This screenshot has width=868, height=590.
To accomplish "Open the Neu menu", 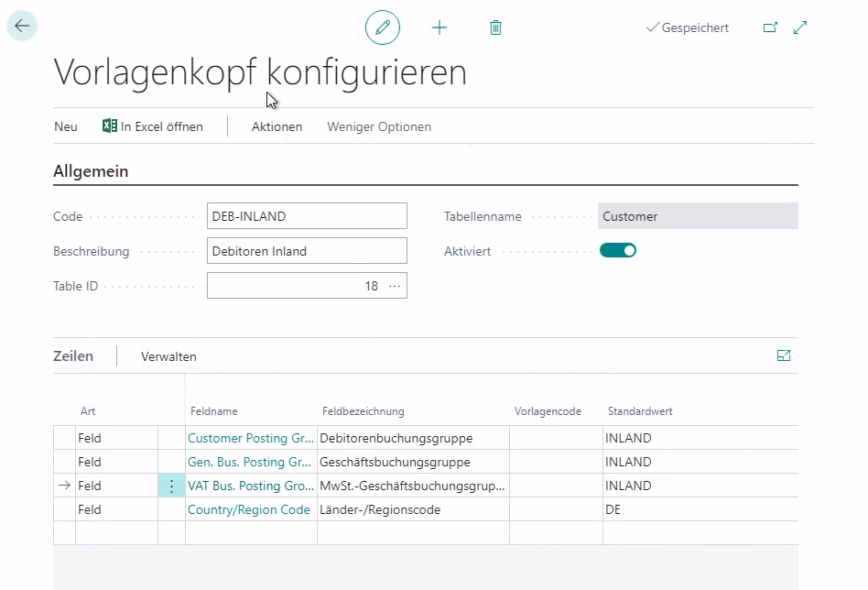I will pyautogui.click(x=66, y=126).
